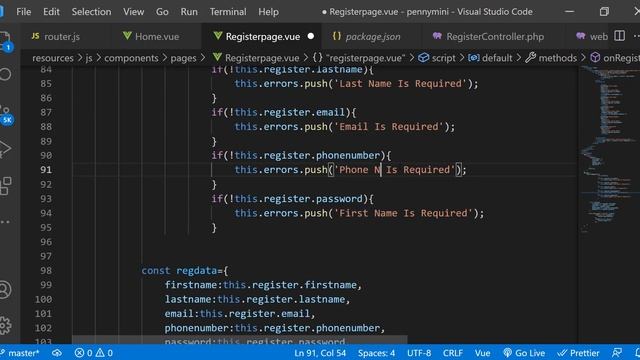Open Manage gear settings icon
The height and width of the screenshot is (360, 640).
click(5, 325)
